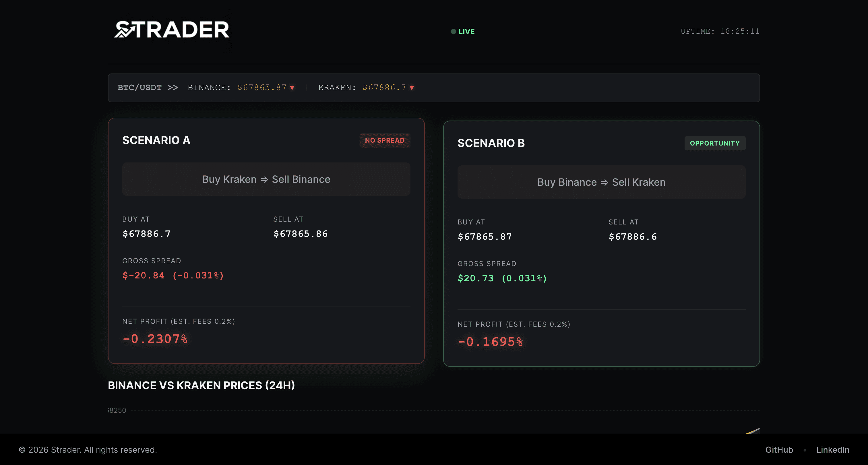The width and height of the screenshot is (868, 465).
Task: Click the Binance ticker price $67865.87
Action: click(x=262, y=88)
